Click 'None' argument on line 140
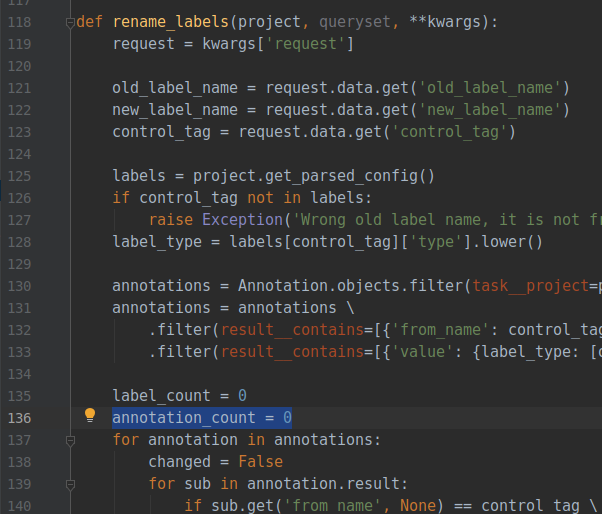The image size is (602, 514). pyautogui.click(x=418, y=506)
